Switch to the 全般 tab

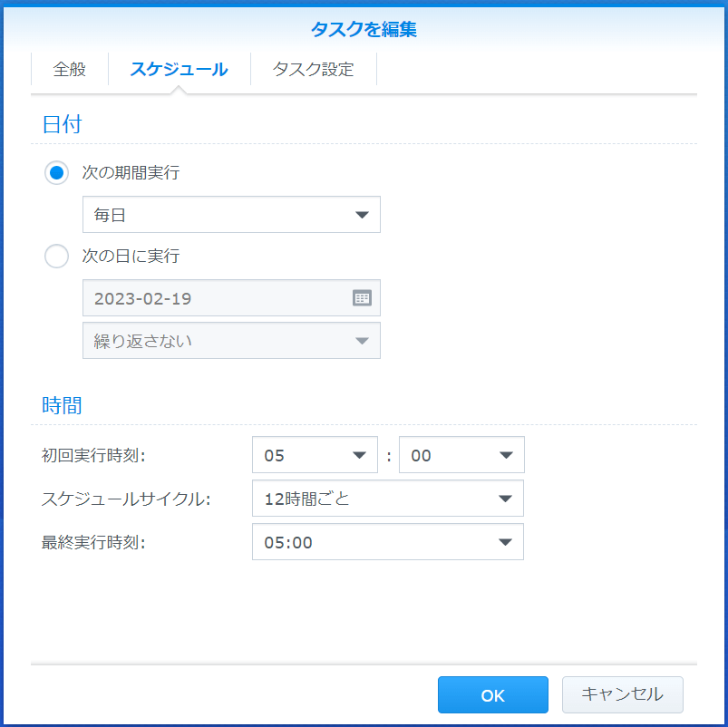click(70, 69)
